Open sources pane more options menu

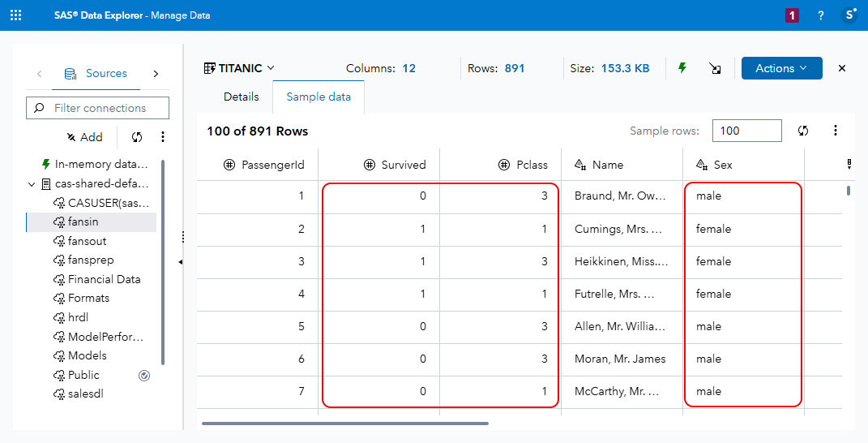point(163,137)
